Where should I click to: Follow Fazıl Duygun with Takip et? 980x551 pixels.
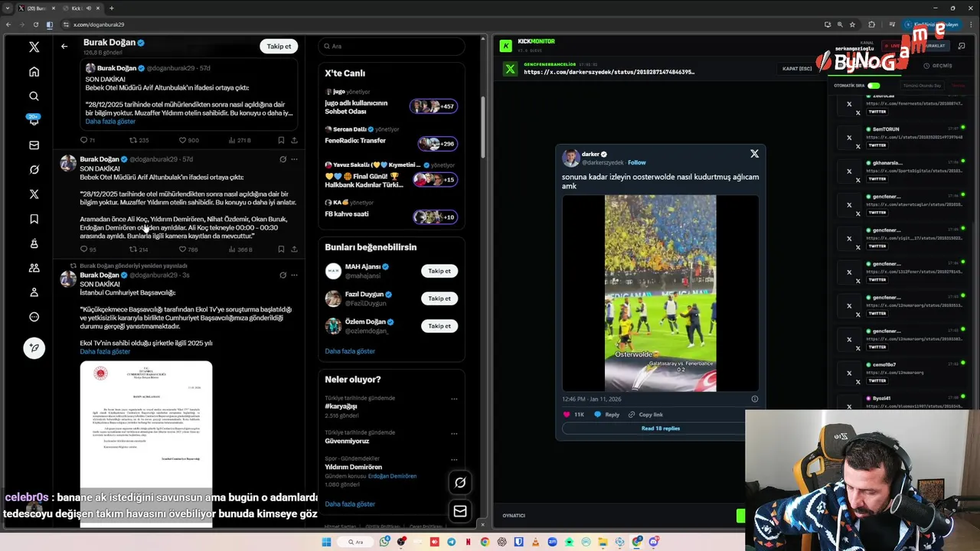pos(439,298)
